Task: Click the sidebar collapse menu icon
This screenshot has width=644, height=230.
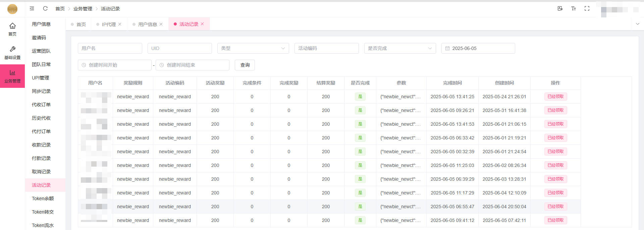Action: tap(32, 8)
